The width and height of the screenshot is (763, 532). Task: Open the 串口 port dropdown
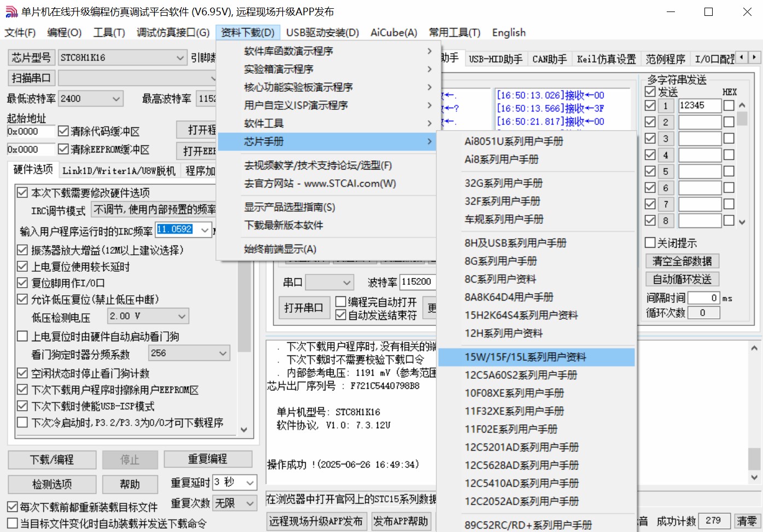tap(329, 282)
